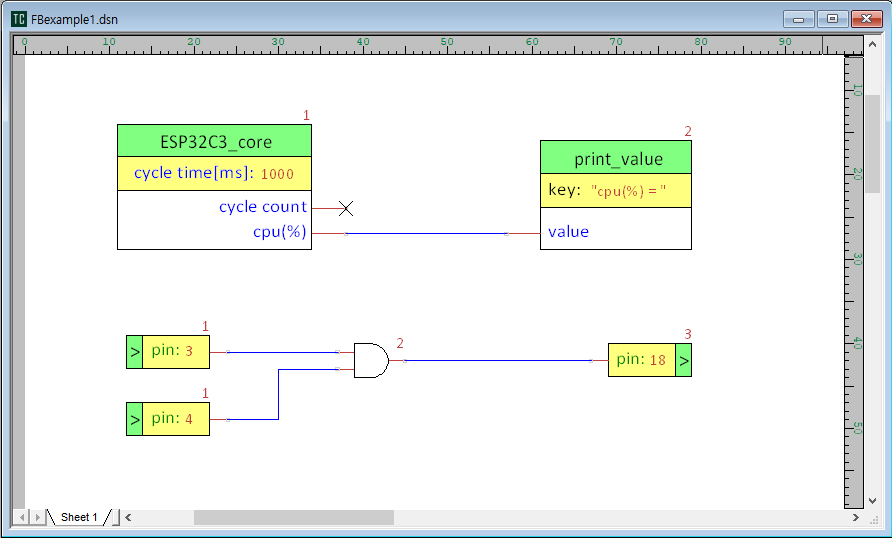Close the FBexample1.dsn window
This screenshot has height=538, width=892.
coord(866,19)
